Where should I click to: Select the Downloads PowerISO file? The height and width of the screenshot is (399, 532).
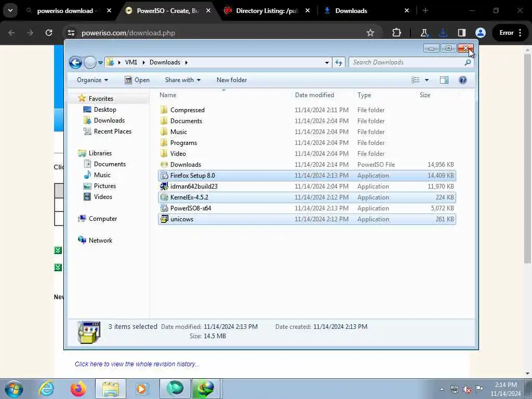pyautogui.click(x=307, y=165)
